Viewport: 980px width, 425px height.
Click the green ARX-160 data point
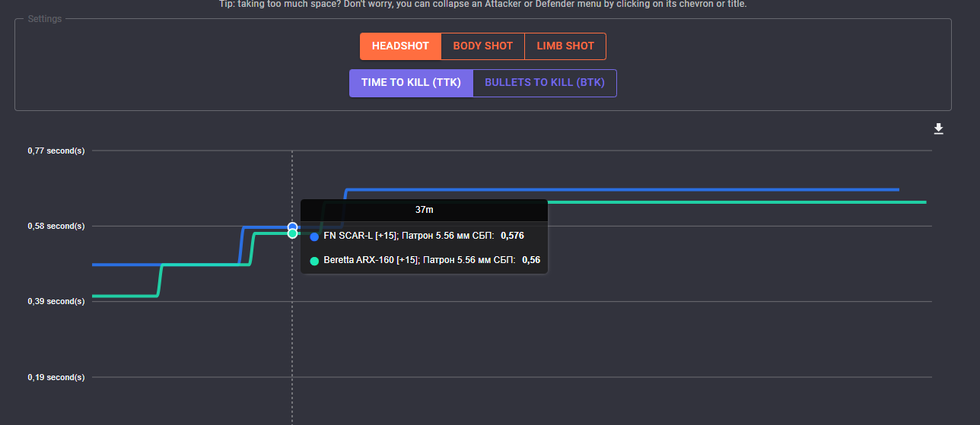tap(292, 233)
